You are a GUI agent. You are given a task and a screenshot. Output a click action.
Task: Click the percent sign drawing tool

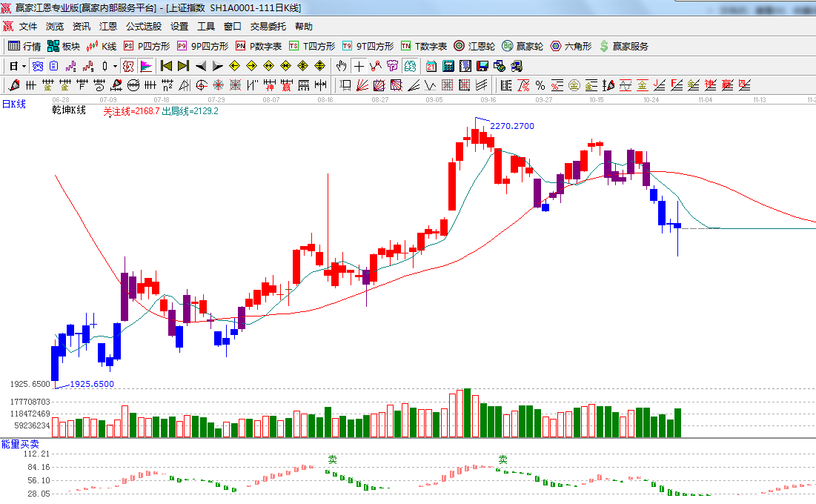pyautogui.click(x=540, y=85)
